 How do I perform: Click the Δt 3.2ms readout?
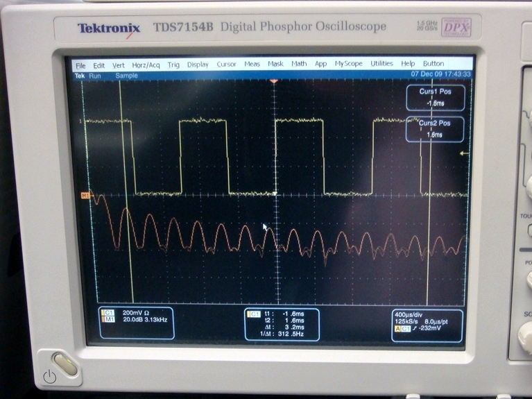tap(284, 327)
